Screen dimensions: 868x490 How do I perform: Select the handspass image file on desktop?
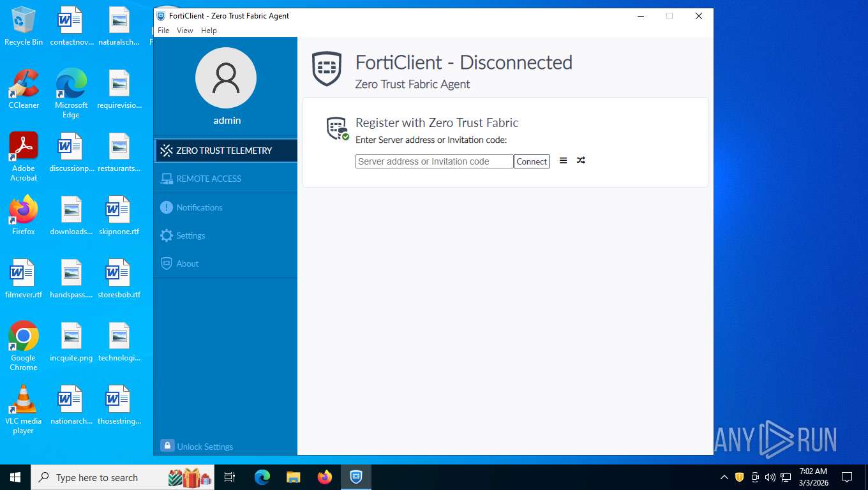pyautogui.click(x=71, y=279)
